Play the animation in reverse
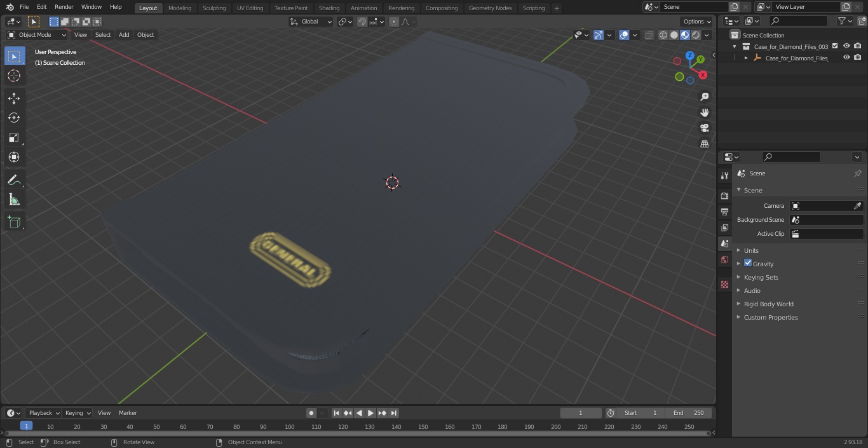868x448 pixels. [360, 413]
